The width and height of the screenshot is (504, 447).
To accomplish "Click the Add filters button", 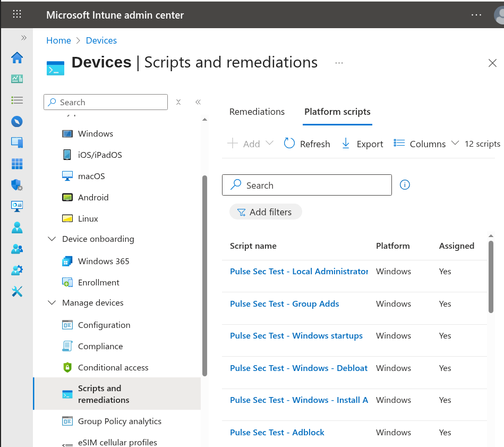I will 266,212.
